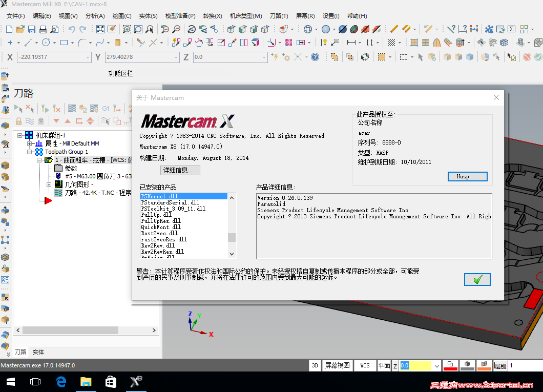Open the Z coordinate dropdown arrow

264,57
